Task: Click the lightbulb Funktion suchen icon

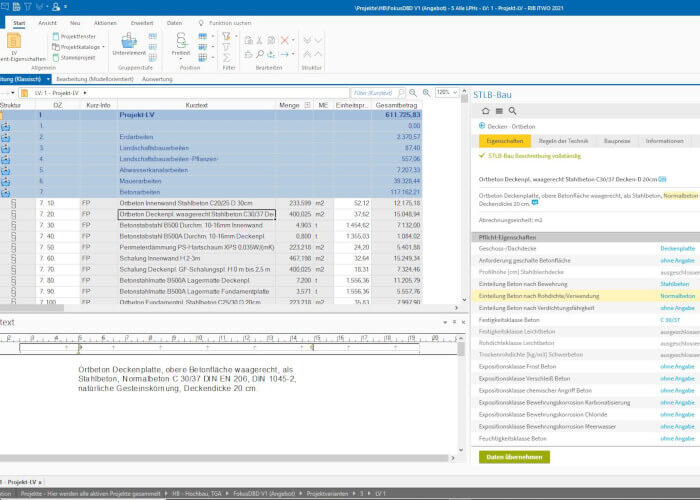Action: point(201,23)
